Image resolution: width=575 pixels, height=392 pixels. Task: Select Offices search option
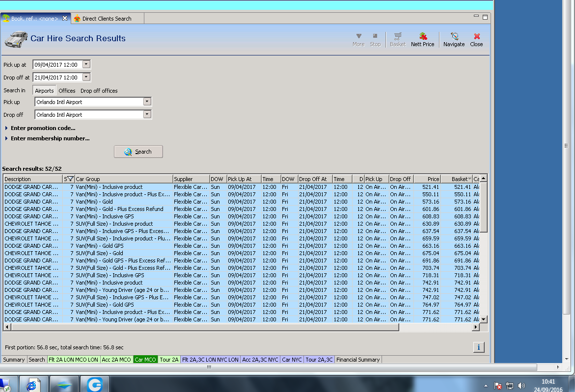tap(67, 90)
